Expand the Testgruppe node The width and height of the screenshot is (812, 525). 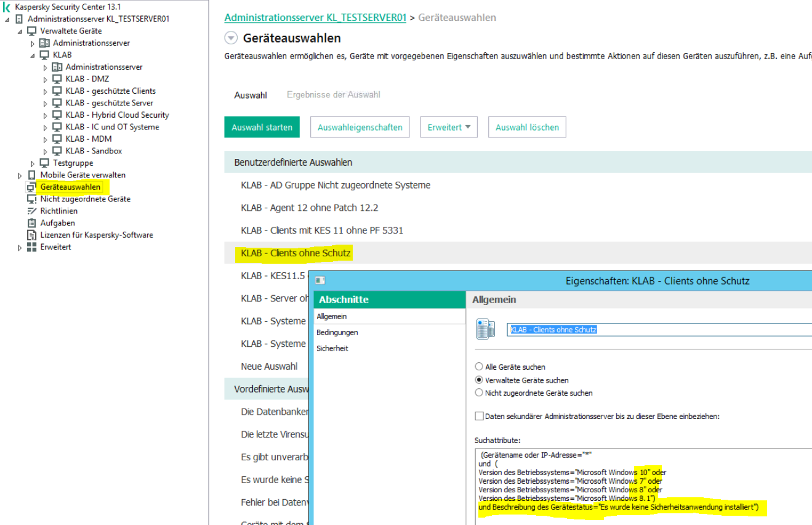(33, 163)
